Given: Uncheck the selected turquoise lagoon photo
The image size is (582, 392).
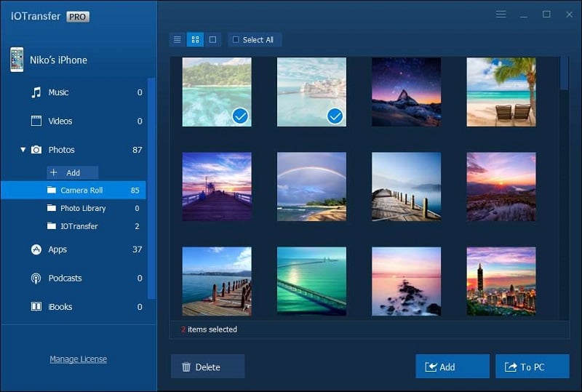Looking at the screenshot, I should 217,92.
